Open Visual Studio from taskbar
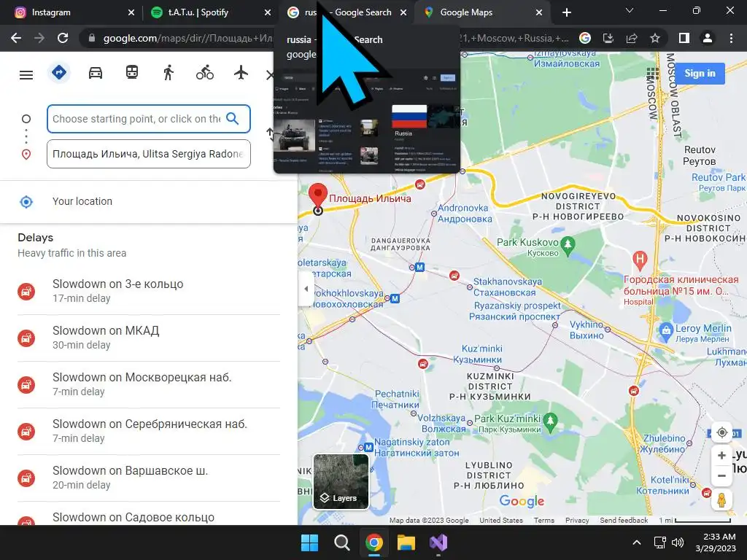 pyautogui.click(x=438, y=542)
